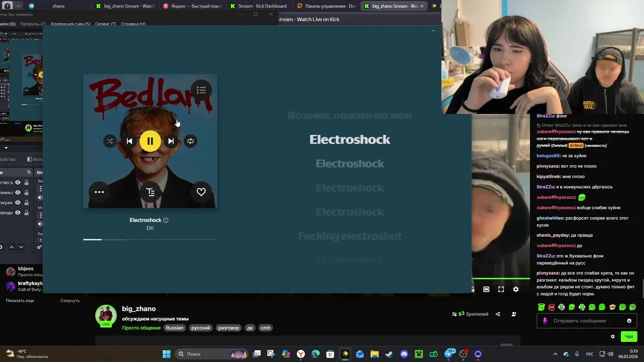The width and height of the screenshot is (644, 362).
Task: Share the stream using the share icon
Action: pos(498,314)
